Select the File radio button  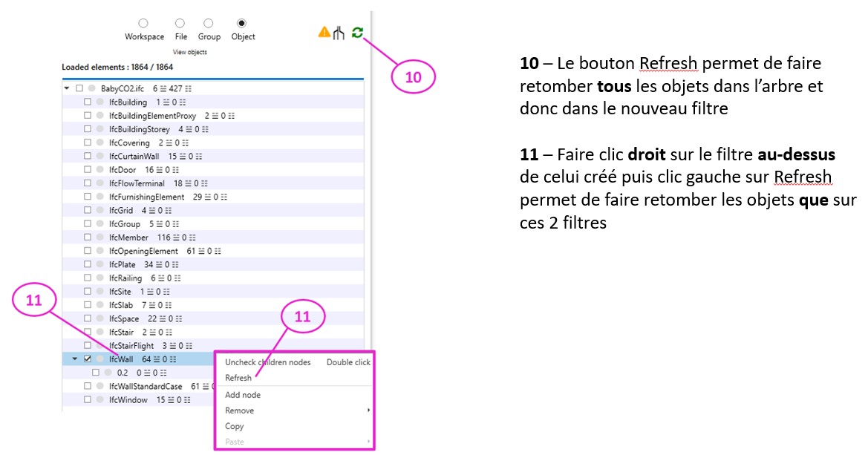[x=180, y=22]
